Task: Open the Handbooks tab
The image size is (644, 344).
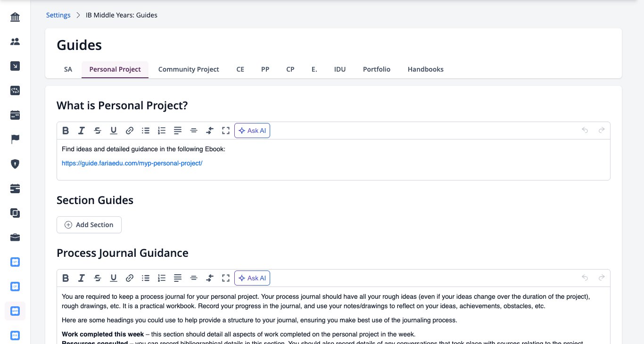Action: pyautogui.click(x=426, y=69)
